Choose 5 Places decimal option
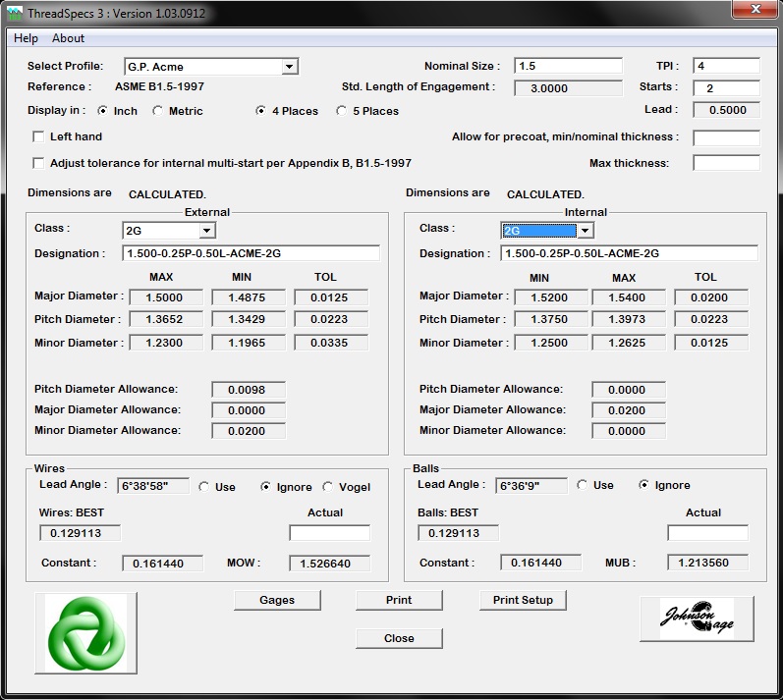Image resolution: width=783 pixels, height=700 pixels. pos(342,111)
